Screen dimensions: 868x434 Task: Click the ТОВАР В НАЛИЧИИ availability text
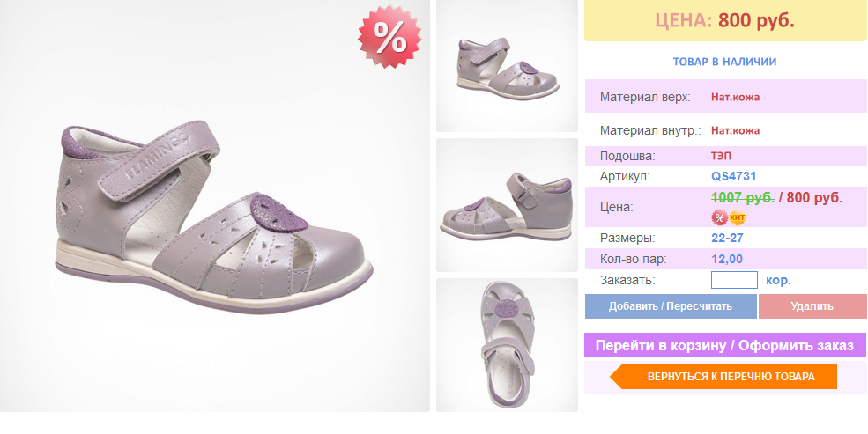724,62
